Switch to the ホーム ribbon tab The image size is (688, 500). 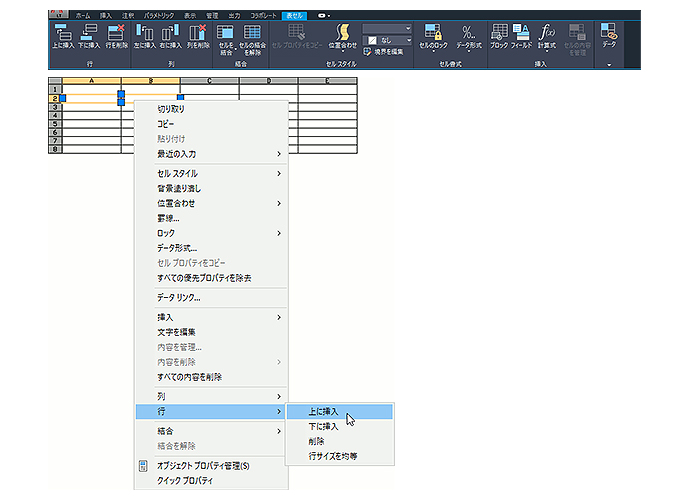[83, 16]
